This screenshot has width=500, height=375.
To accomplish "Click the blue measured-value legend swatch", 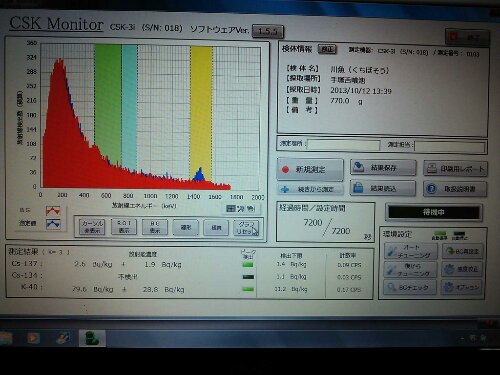I will 53,224.
